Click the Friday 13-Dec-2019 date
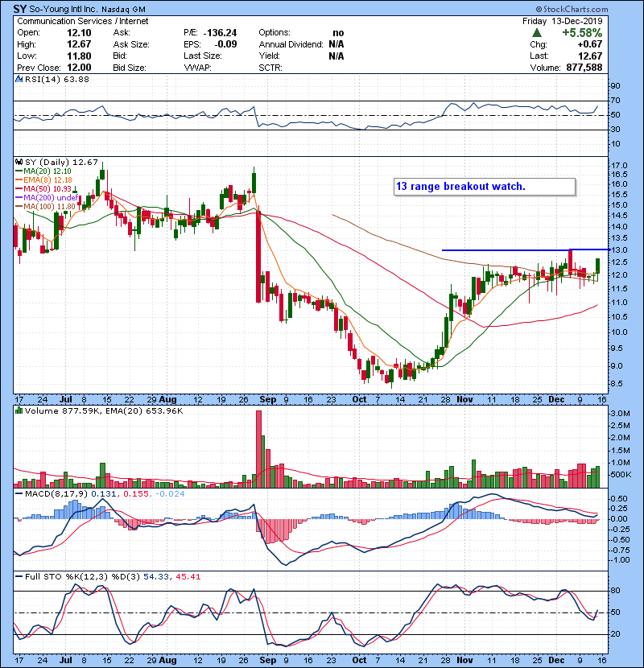Viewport: 644px width, 668px height. [x=563, y=21]
